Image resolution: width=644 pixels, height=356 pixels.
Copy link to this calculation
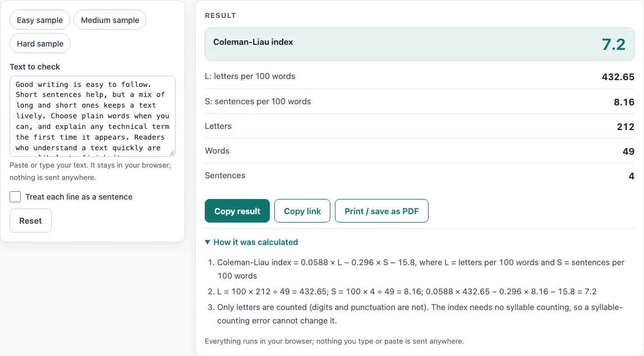[302, 211]
